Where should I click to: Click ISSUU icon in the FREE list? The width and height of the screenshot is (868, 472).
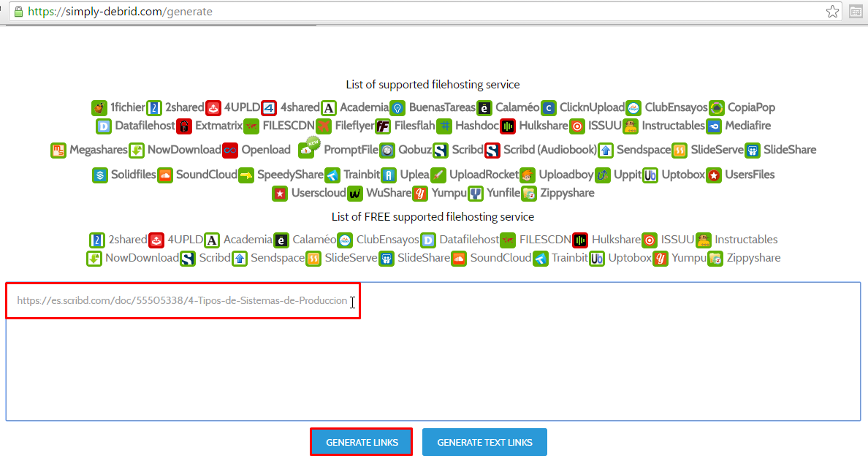click(x=650, y=240)
